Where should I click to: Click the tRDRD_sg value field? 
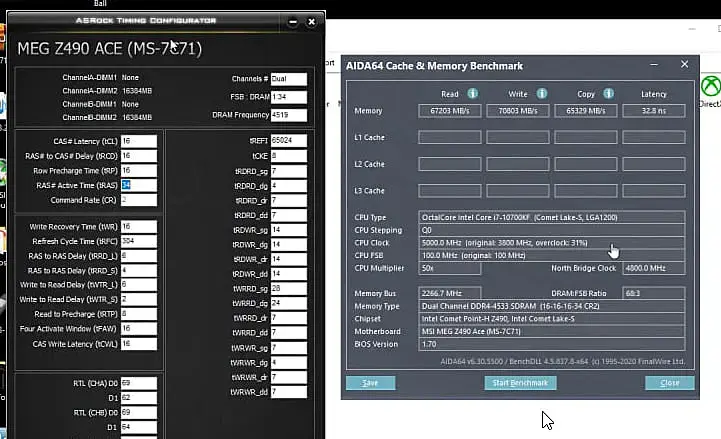(289, 171)
